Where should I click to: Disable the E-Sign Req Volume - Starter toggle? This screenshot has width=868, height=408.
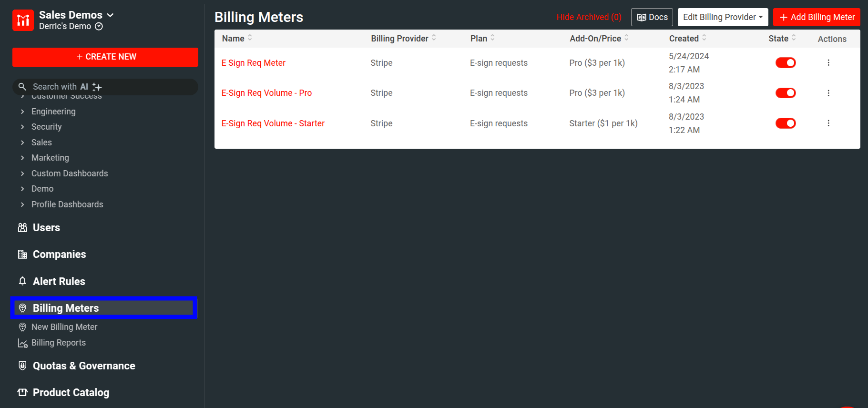[x=786, y=123]
